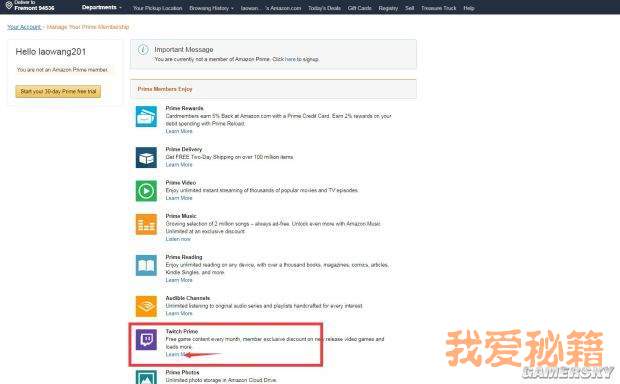Click the Prime Music equalizer icon
The height and width of the screenshot is (384, 620).
146,224
